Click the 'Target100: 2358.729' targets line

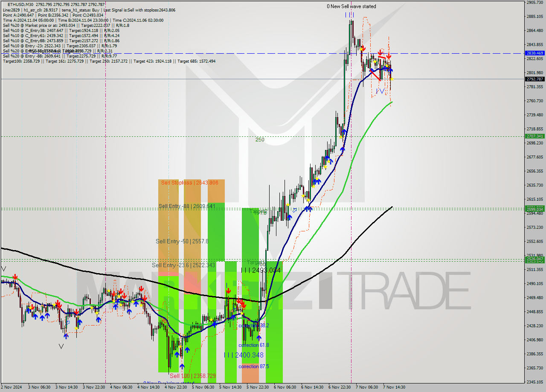(x=109, y=61)
